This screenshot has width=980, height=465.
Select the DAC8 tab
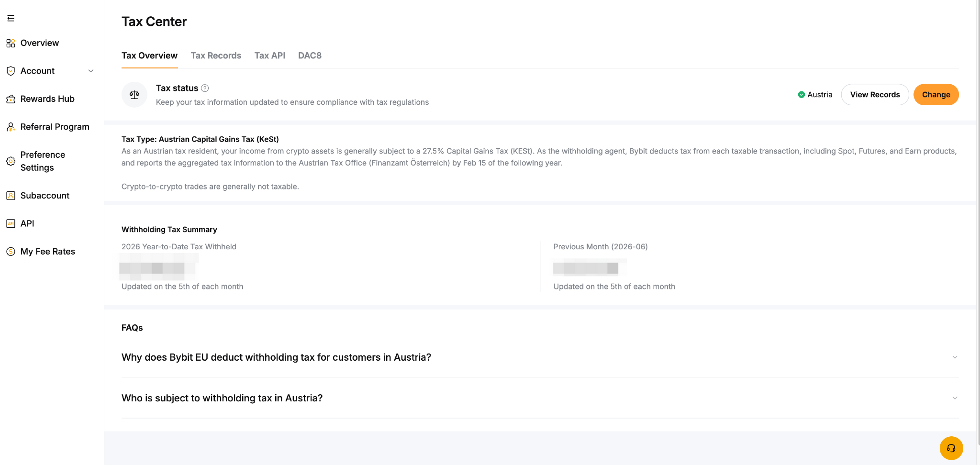pyautogui.click(x=310, y=55)
